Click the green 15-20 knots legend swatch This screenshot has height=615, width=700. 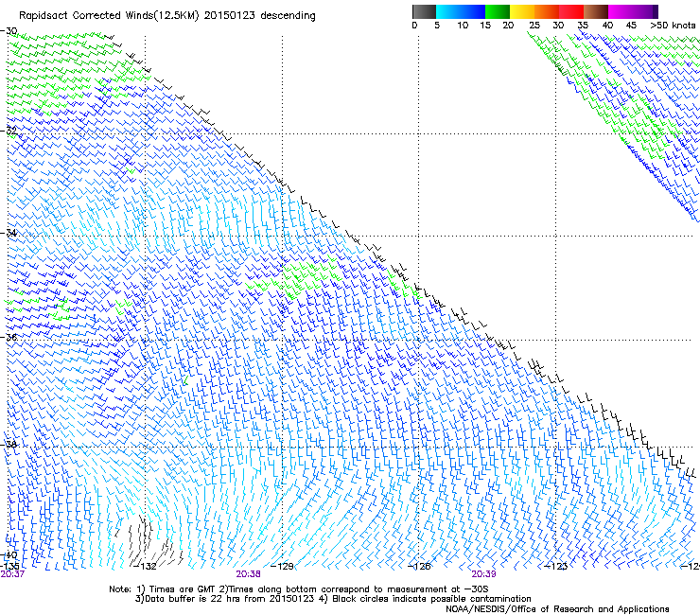pyautogui.click(x=498, y=11)
